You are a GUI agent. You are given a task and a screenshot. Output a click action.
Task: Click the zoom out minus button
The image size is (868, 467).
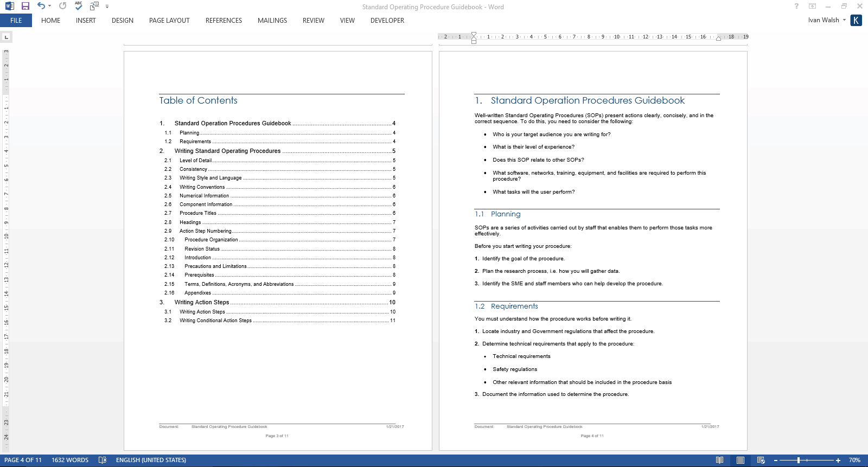pos(776,460)
